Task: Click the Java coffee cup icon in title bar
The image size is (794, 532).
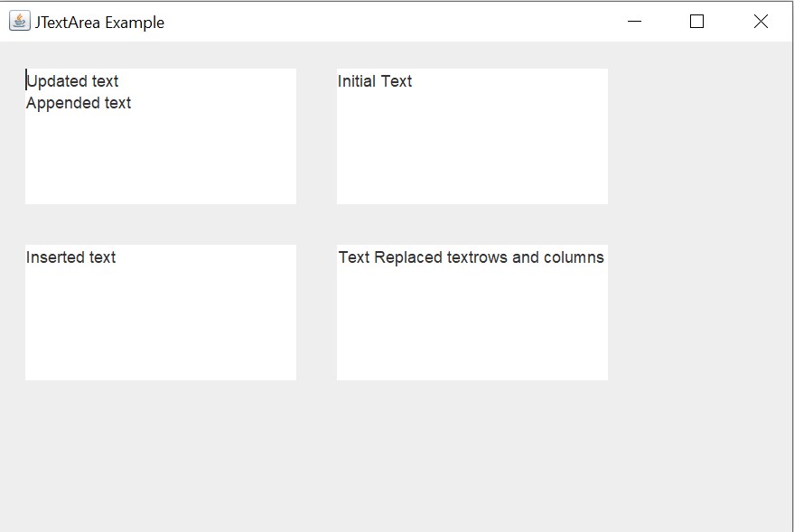Action: (19, 22)
